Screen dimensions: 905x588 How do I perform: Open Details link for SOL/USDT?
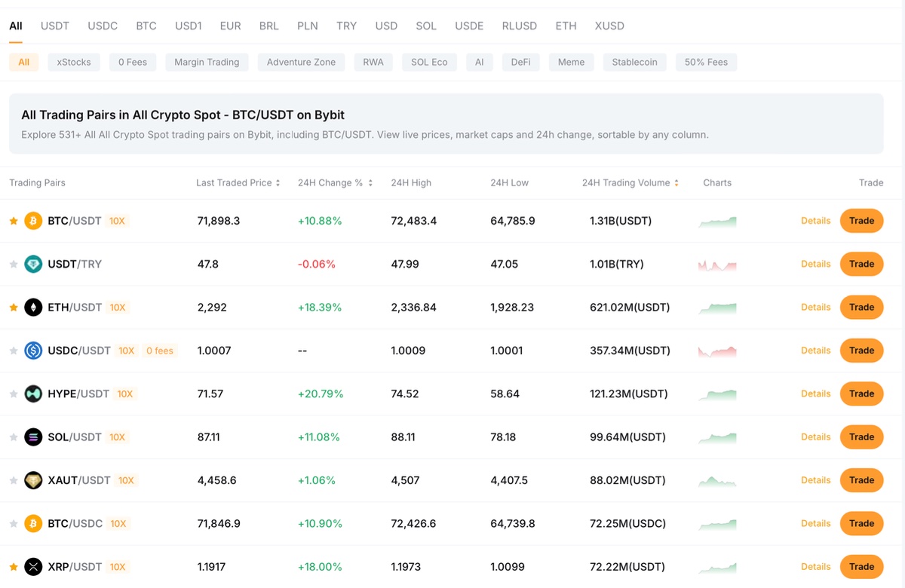coord(816,437)
